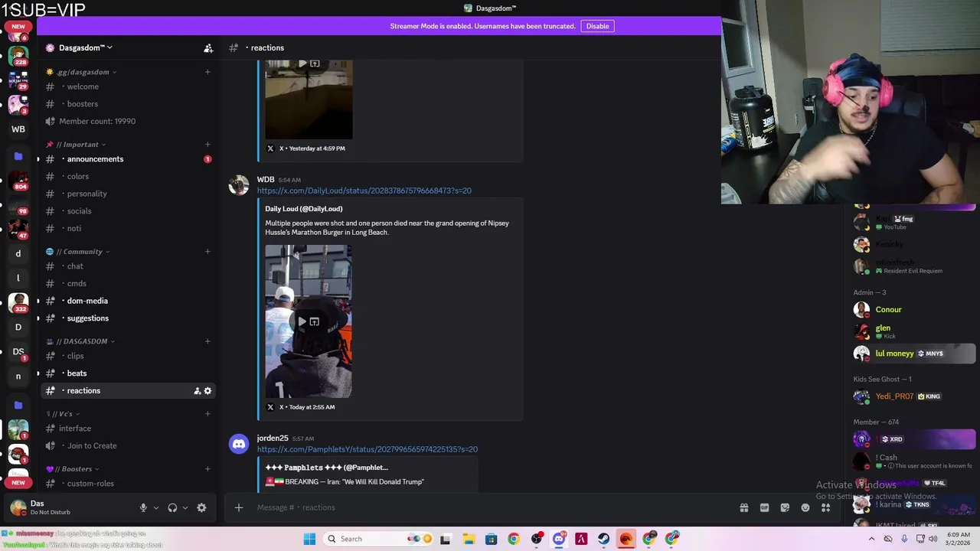
Task: Click create invite icon on reactions channel
Action: [197, 391]
